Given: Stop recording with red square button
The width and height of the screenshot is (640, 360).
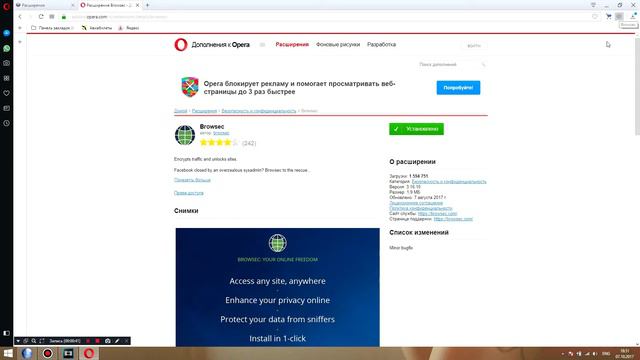Looking at the screenshot, I should tap(98, 341).
